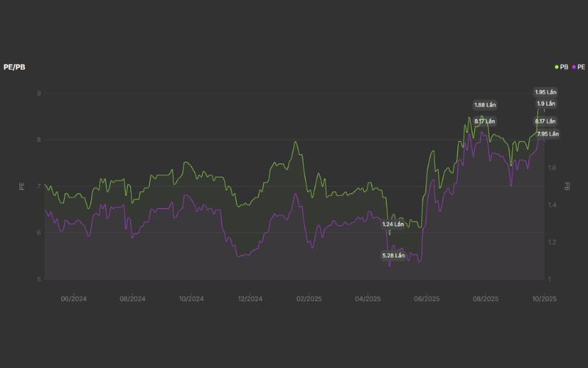Screen dimensions: 588x368
Task: Select the 1.95 Lần data label
Action: pyautogui.click(x=545, y=92)
